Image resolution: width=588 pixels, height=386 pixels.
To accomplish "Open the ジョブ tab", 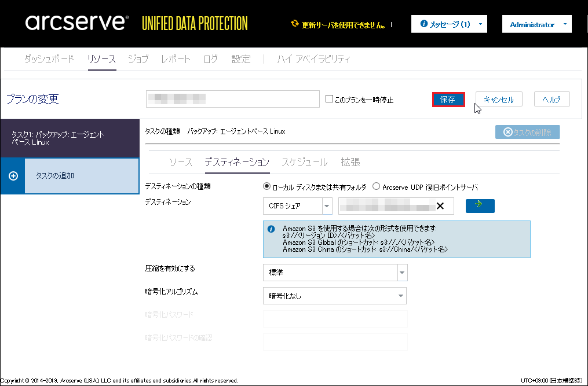I will point(138,59).
